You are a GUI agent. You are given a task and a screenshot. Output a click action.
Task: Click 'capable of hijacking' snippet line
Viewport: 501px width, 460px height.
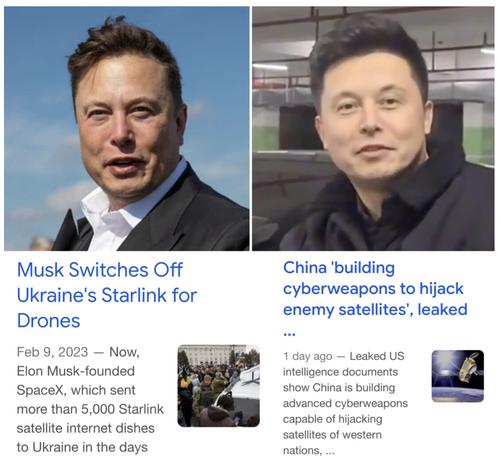(x=332, y=419)
